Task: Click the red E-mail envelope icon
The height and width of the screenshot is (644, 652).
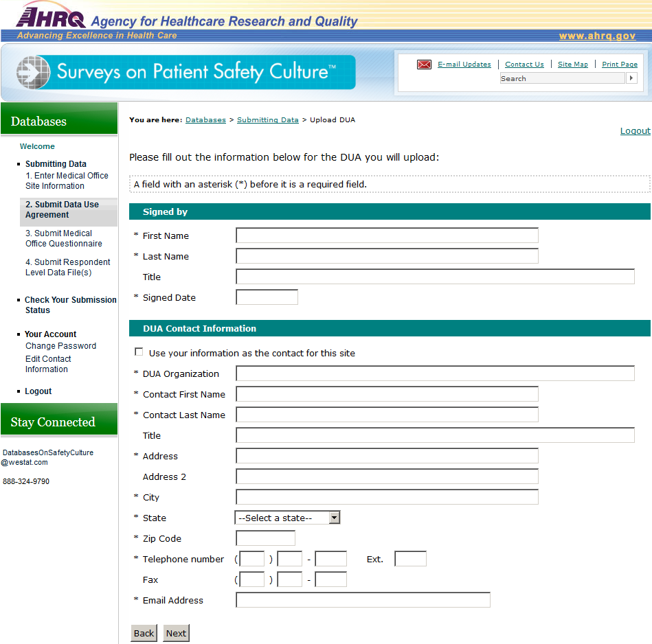Action: pos(424,65)
